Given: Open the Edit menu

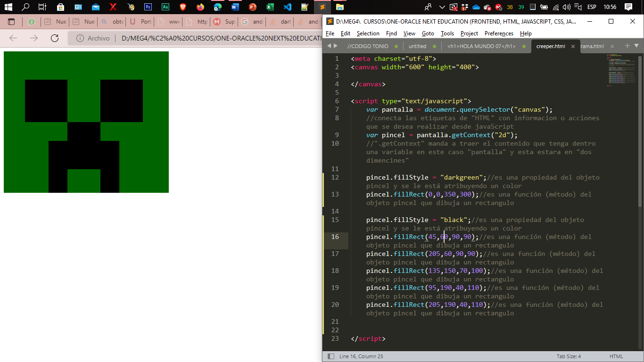Looking at the screenshot, I should (346, 33).
